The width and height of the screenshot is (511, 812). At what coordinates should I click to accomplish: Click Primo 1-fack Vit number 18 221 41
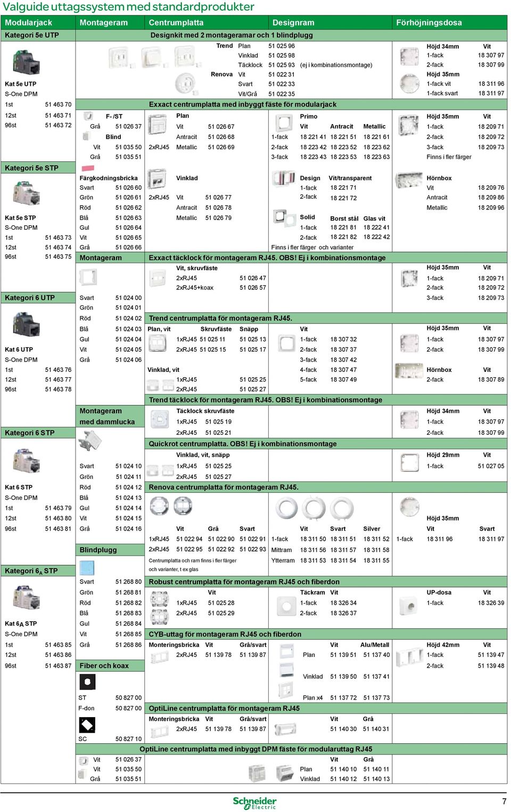pos(313,137)
